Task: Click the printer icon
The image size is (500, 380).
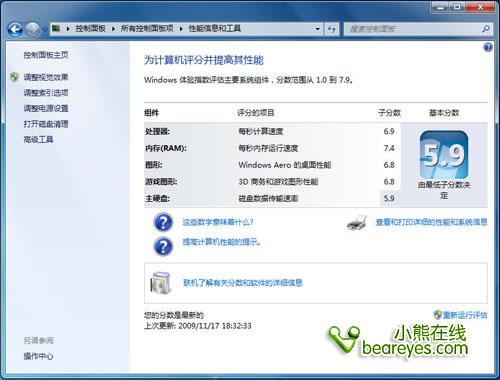Action: [357, 223]
